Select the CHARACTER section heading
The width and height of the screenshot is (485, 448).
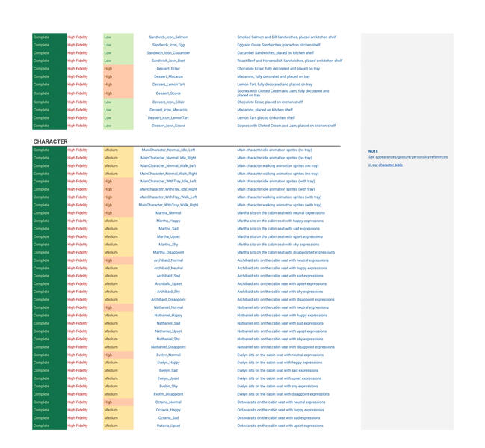click(50, 141)
